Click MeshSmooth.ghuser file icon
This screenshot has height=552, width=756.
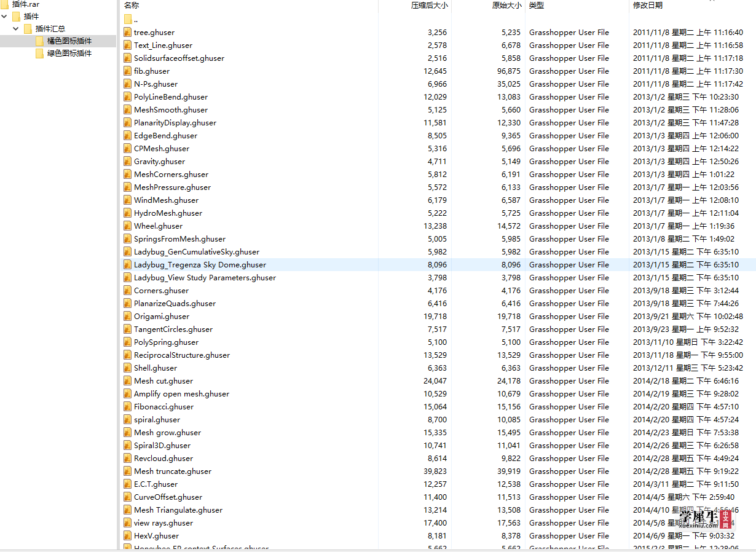tap(128, 109)
